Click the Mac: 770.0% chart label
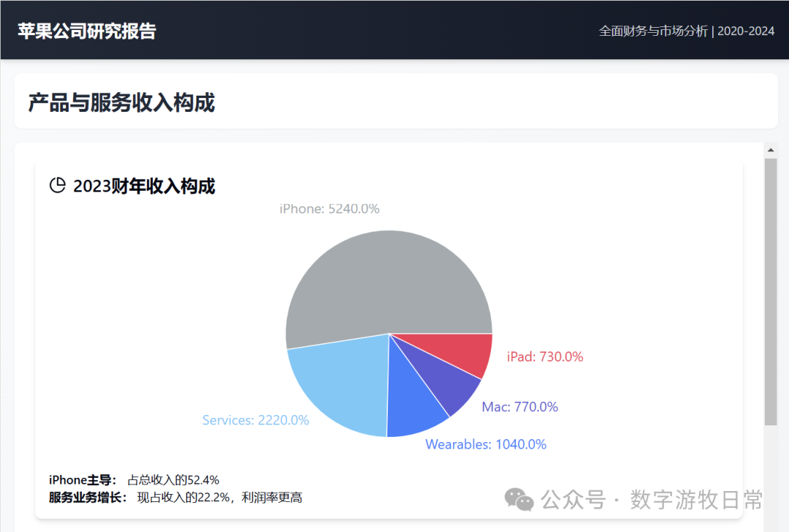Screen dimensions: 789x532 [519, 407]
